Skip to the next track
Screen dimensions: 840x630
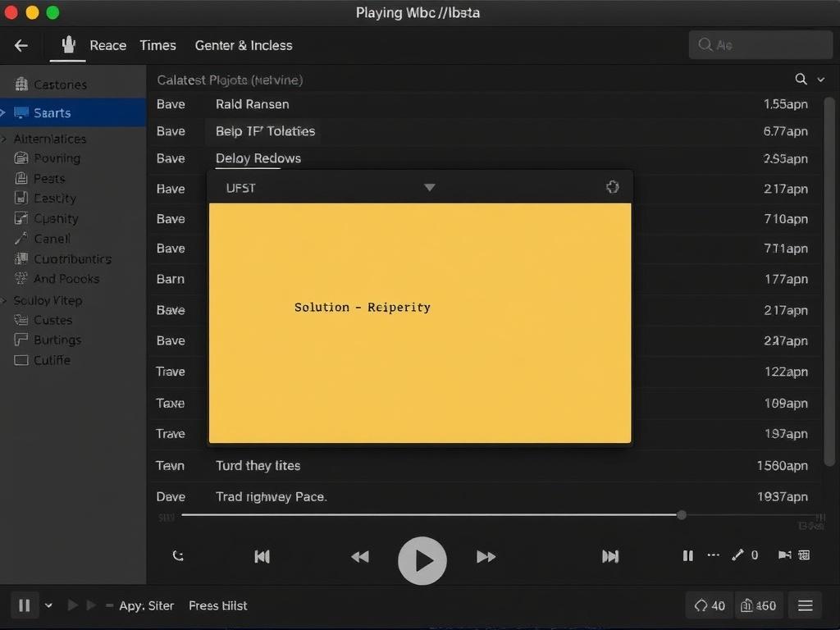[x=610, y=557]
